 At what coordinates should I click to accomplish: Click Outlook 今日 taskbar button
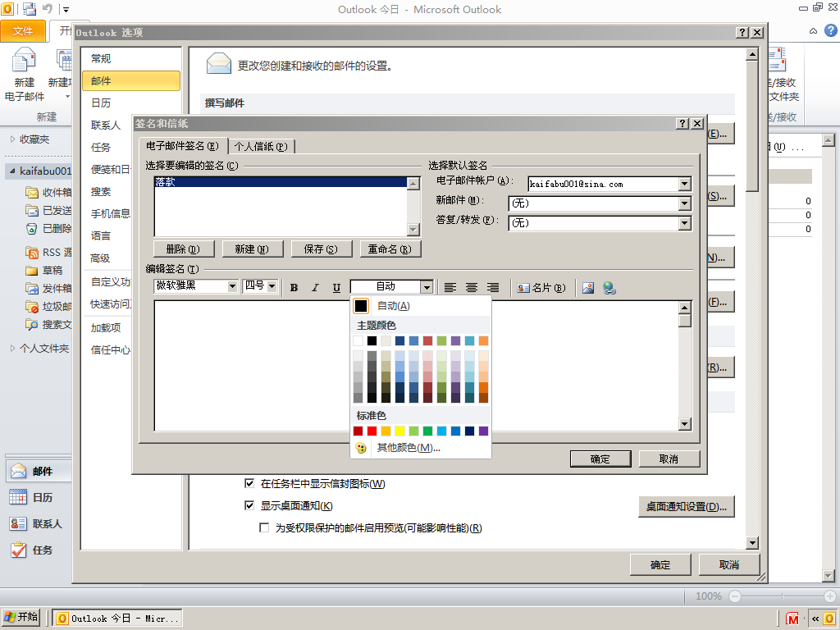pos(117,619)
